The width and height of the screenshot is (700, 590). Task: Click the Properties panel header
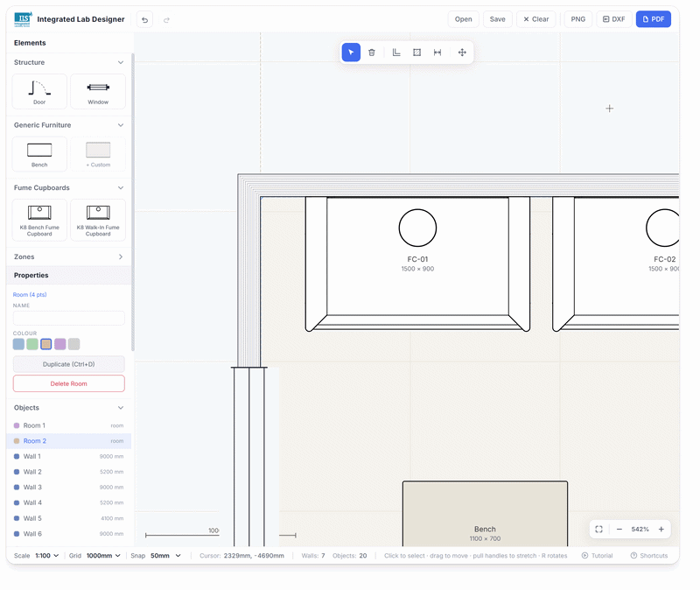click(69, 275)
